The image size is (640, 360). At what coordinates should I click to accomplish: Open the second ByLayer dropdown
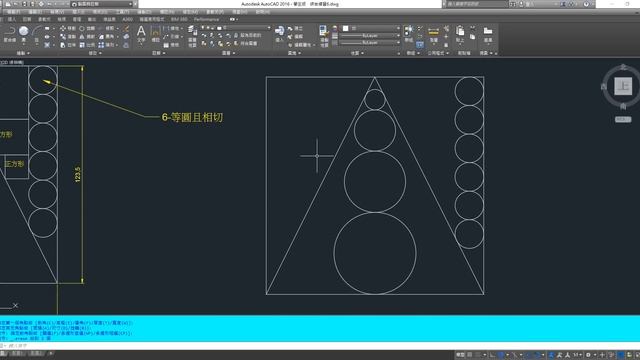coord(369,42)
